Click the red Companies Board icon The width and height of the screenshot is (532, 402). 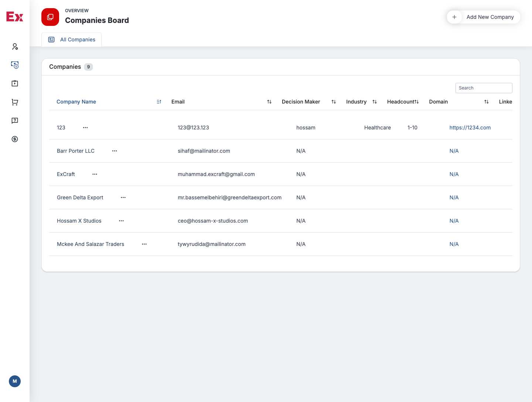pyautogui.click(x=50, y=17)
